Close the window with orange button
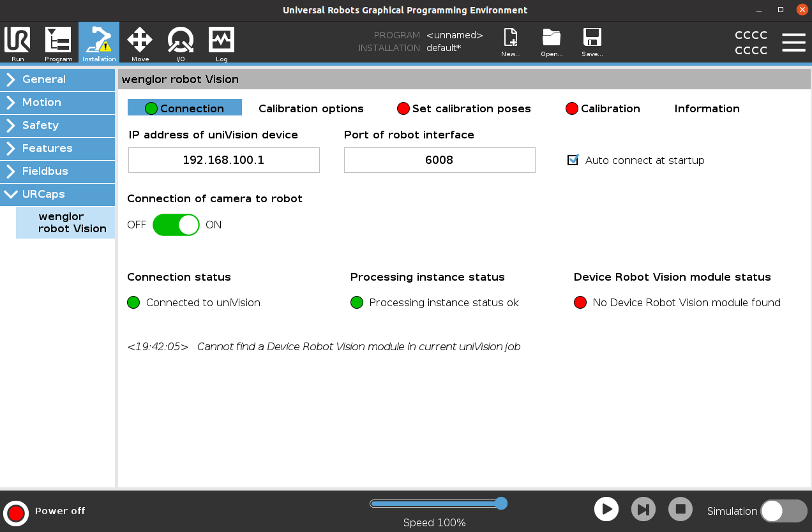812x532 pixels. pos(802,10)
